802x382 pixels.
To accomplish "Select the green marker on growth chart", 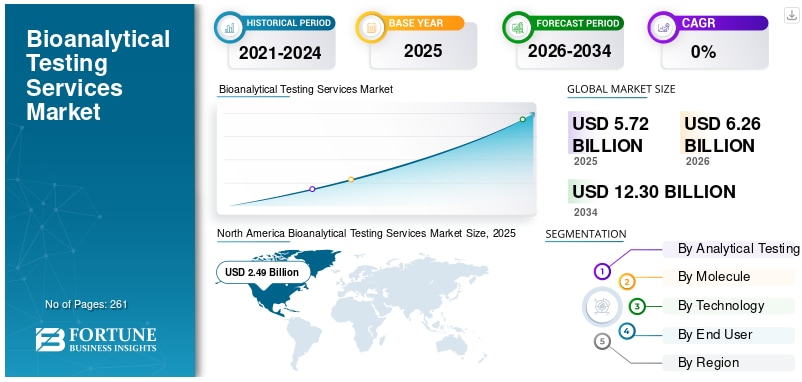I will (522, 119).
